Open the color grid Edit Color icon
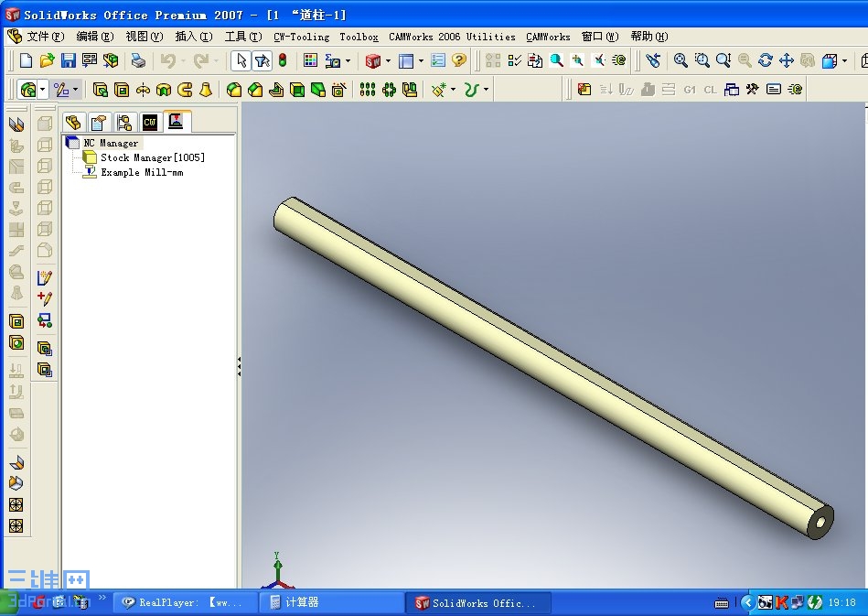 [311, 60]
